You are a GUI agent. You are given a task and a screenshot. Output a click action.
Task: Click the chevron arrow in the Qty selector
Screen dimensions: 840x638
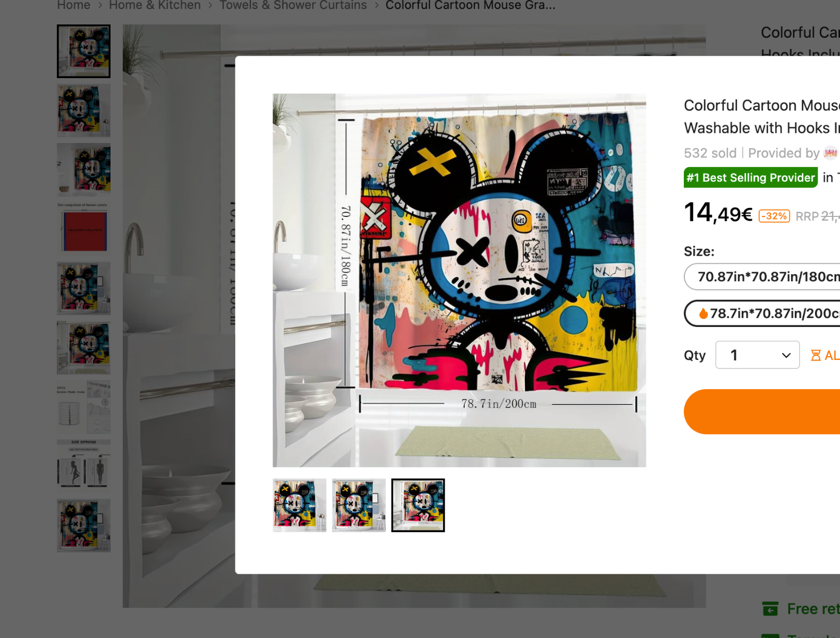point(786,355)
